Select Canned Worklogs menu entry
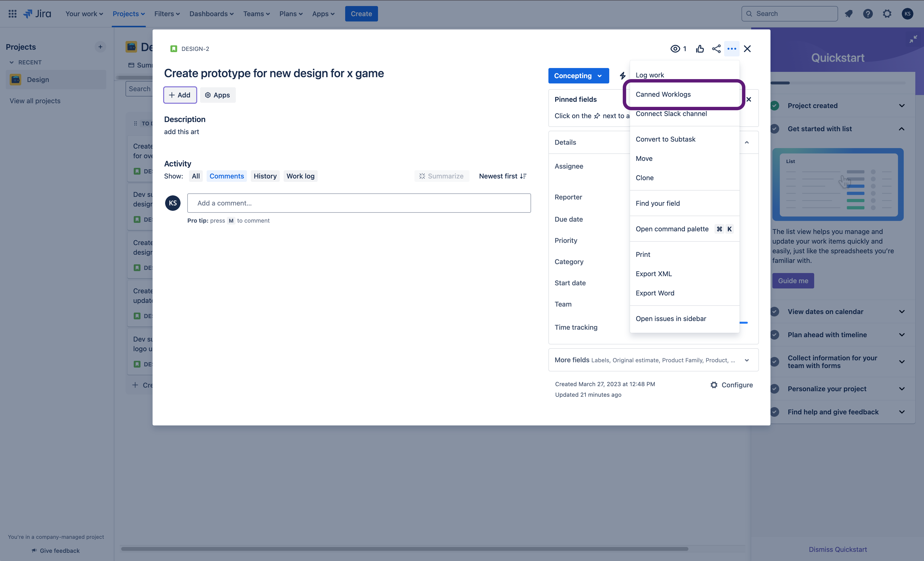This screenshot has width=924, height=561. (663, 95)
